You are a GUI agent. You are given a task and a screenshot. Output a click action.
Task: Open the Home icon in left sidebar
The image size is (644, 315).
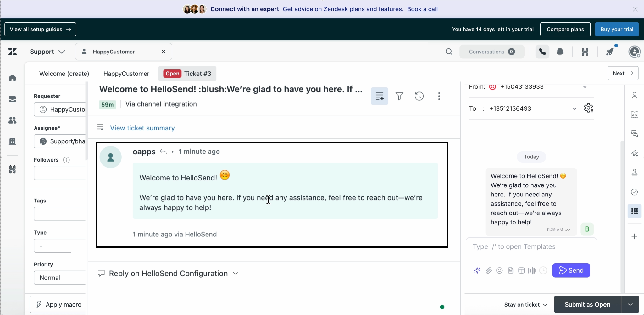point(12,78)
